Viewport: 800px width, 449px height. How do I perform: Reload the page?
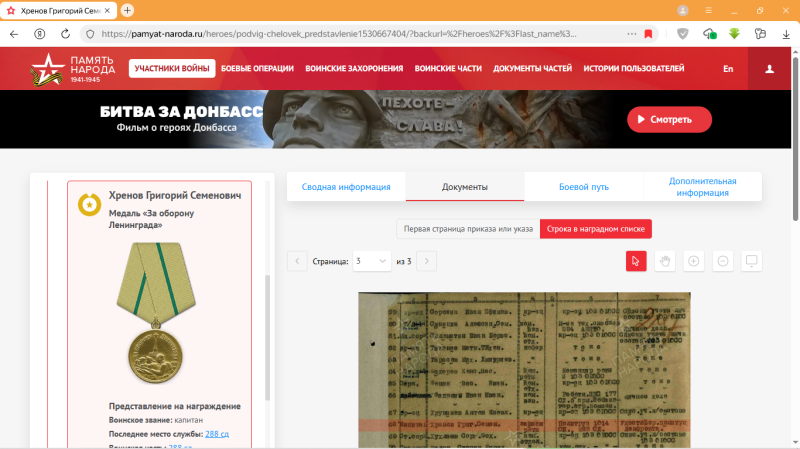(65, 34)
